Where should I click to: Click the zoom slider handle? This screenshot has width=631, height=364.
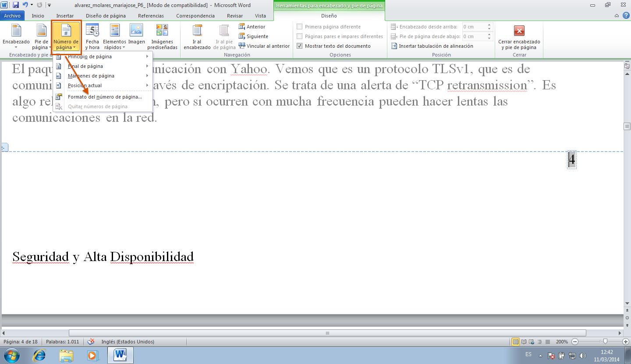605,342
